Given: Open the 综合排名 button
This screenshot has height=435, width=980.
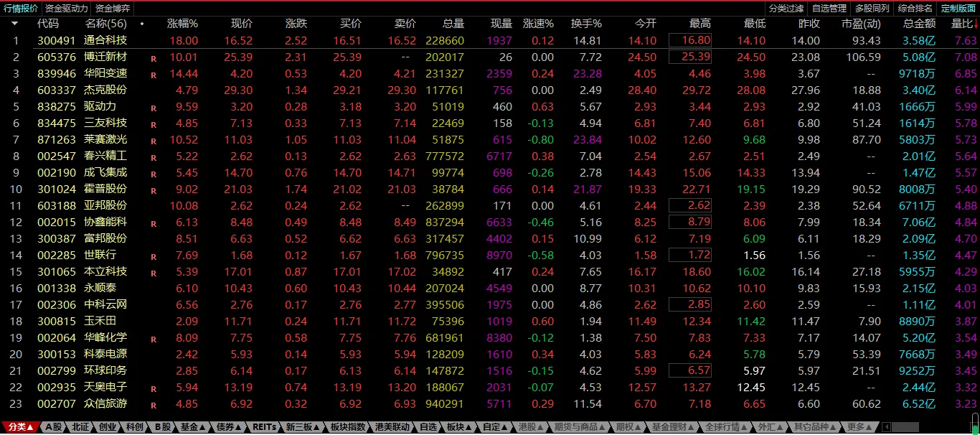Looking at the screenshot, I should pyautogui.click(x=915, y=9).
